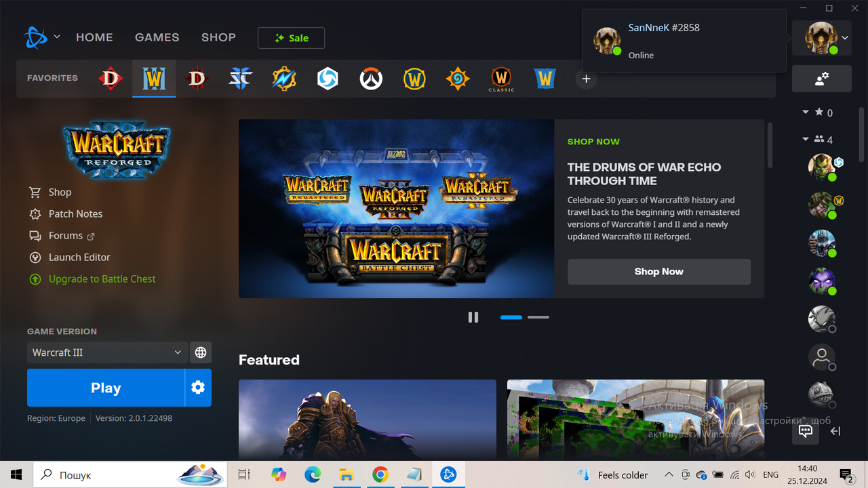
Task: Open the grey swirl-avatar offline friend
Action: [x=823, y=319]
